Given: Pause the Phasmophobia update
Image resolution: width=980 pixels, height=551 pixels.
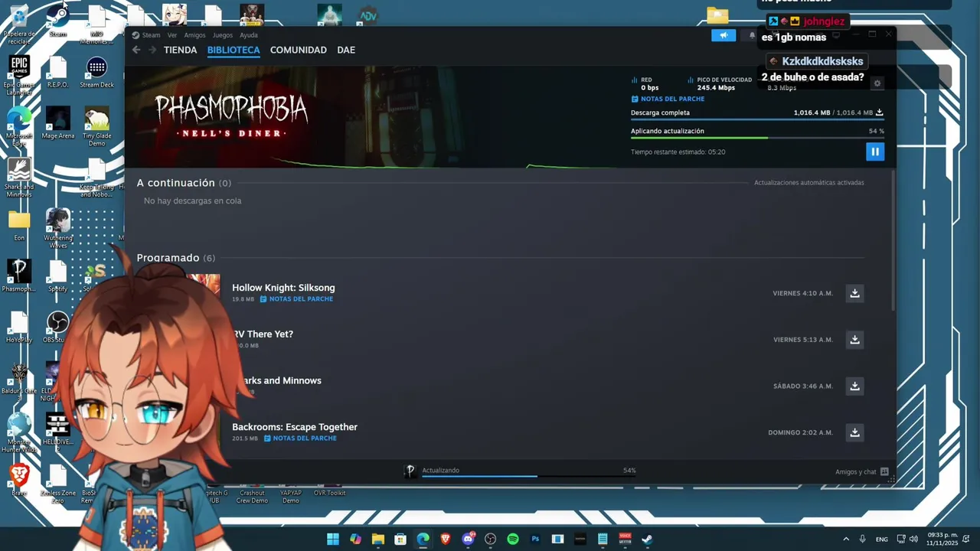Looking at the screenshot, I should click(875, 152).
